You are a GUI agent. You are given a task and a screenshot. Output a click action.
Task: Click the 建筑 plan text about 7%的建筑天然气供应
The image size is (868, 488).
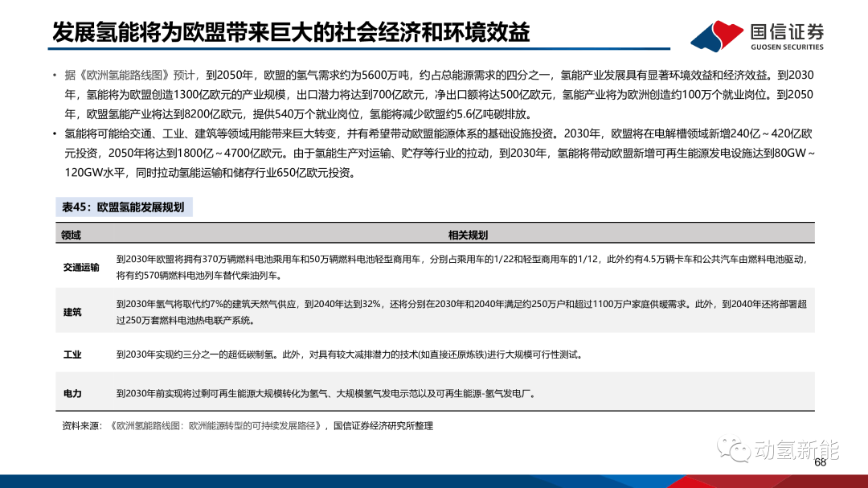(x=461, y=312)
